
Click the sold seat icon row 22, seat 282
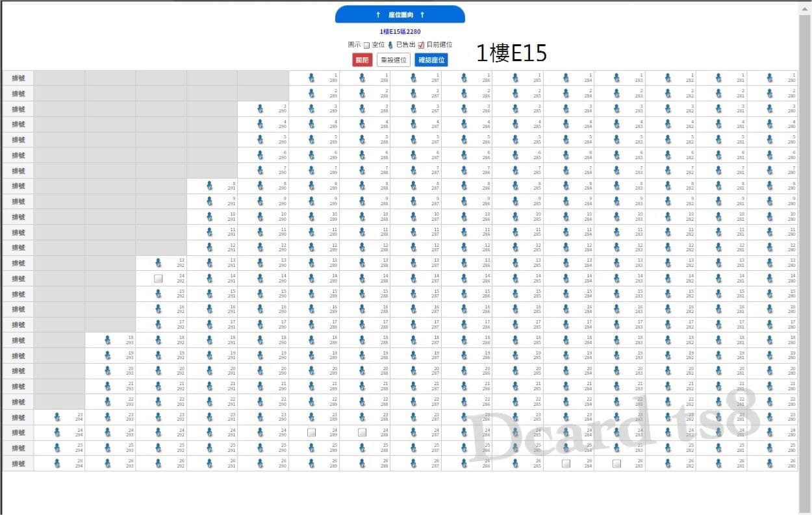tap(668, 402)
